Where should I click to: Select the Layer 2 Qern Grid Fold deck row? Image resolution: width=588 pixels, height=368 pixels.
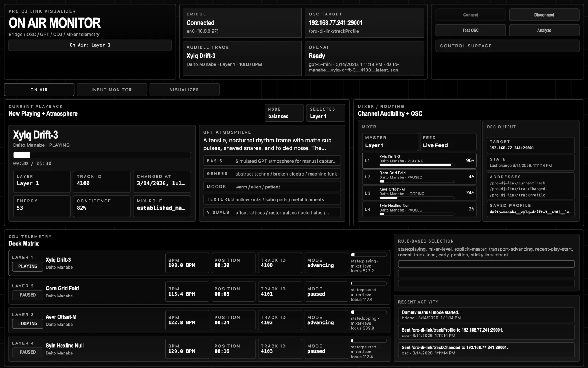[198, 291]
